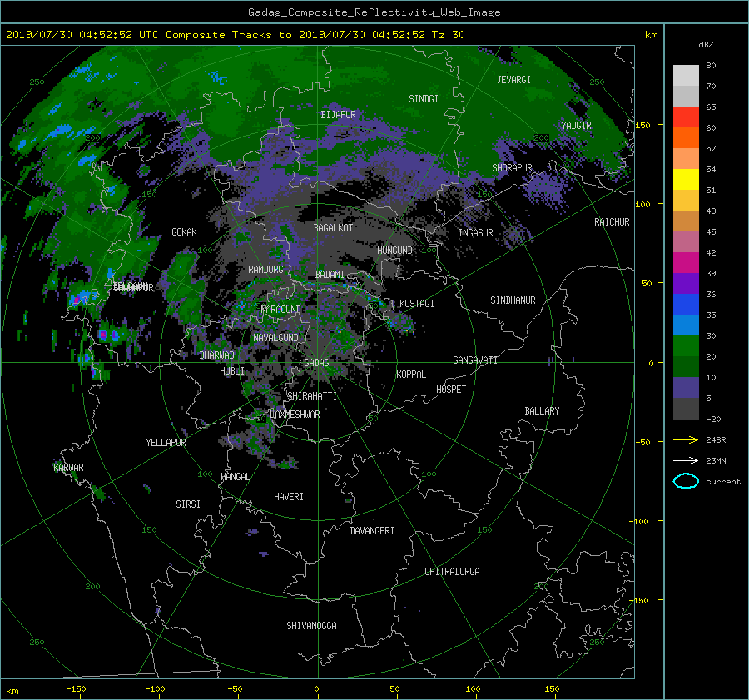Viewport: 749px width, 700px height.
Task: Click the HUBLI city label
Action: 232,371
